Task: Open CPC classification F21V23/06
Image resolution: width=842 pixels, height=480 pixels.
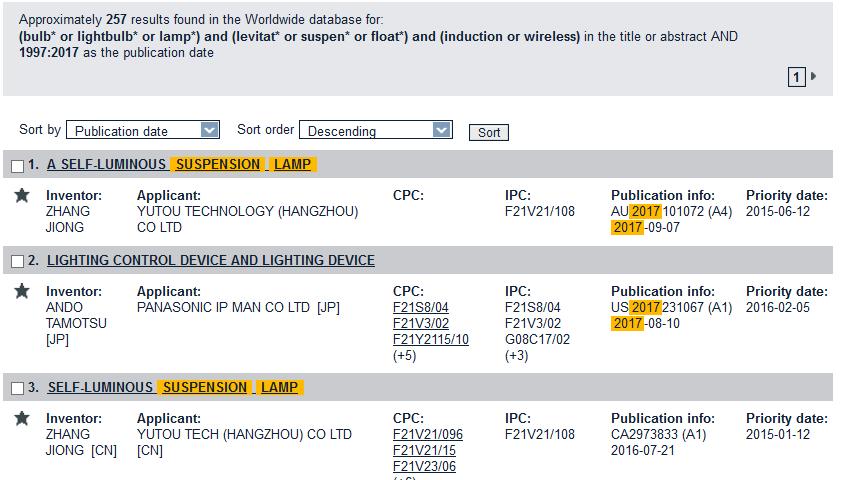Action: point(424,466)
